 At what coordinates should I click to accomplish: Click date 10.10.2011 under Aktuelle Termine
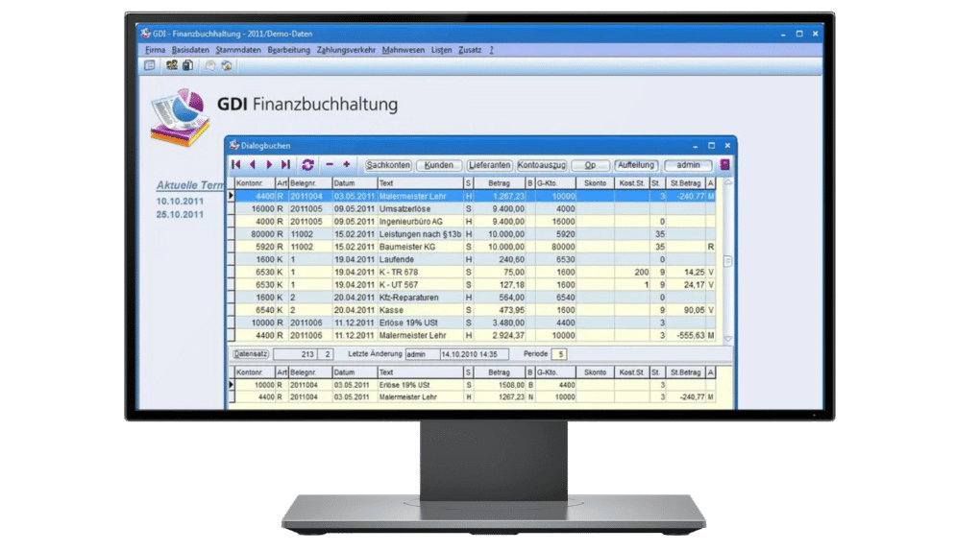coord(180,202)
